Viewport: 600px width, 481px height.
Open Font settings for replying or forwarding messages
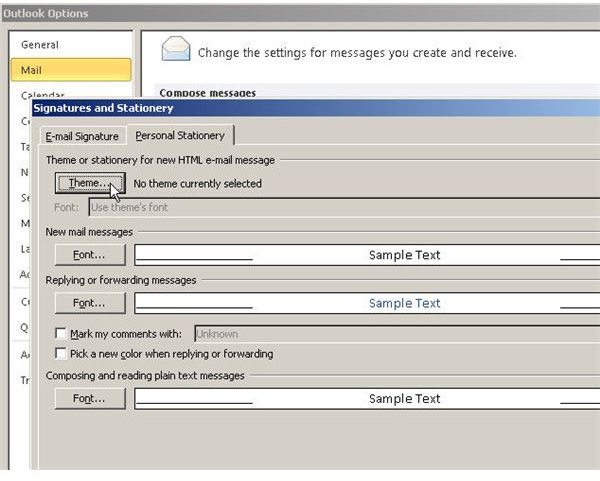(90, 303)
